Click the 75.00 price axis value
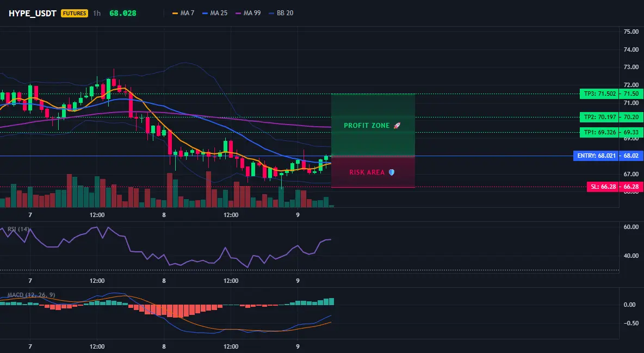Image resolution: width=644 pixels, height=353 pixels. tap(631, 32)
